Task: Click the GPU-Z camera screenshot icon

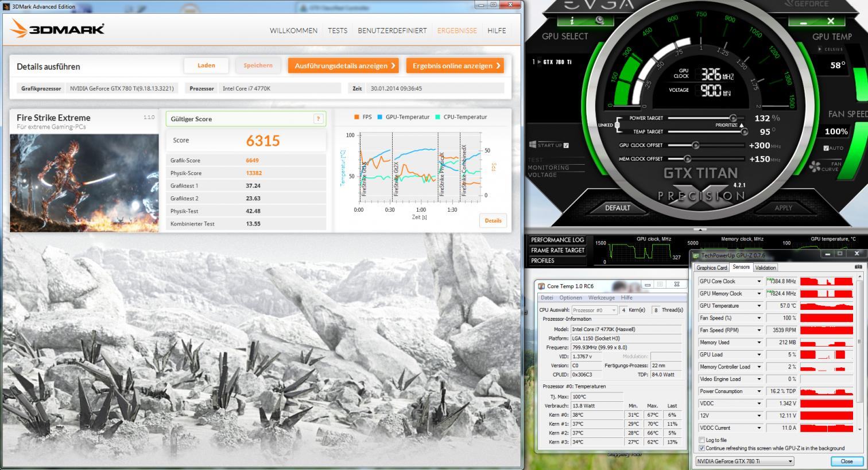Action: [x=858, y=267]
